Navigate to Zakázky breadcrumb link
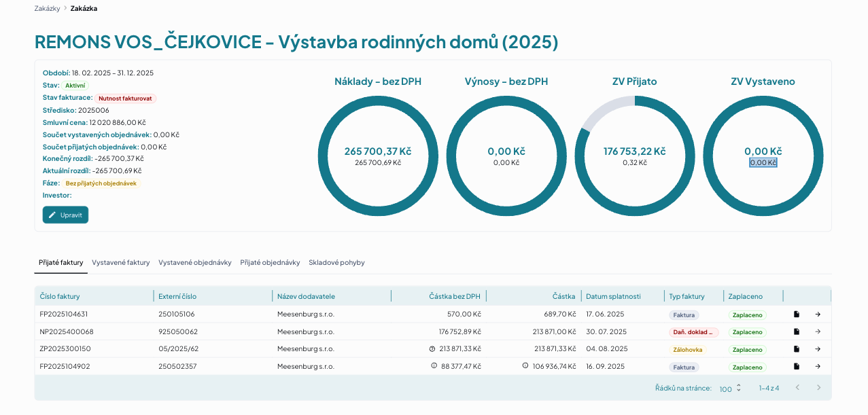Image resolution: width=868 pixels, height=415 pixels. tap(47, 8)
